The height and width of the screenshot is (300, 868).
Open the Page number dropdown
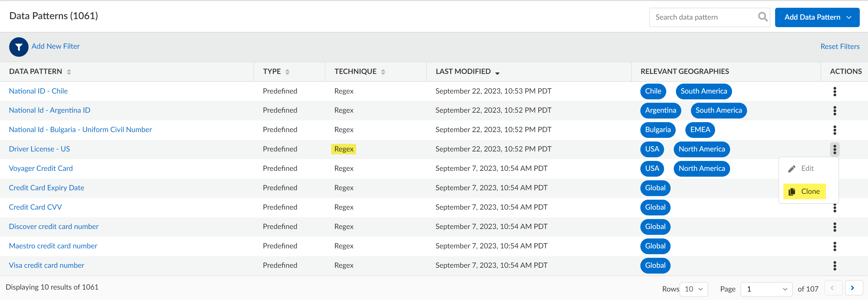[x=767, y=289]
